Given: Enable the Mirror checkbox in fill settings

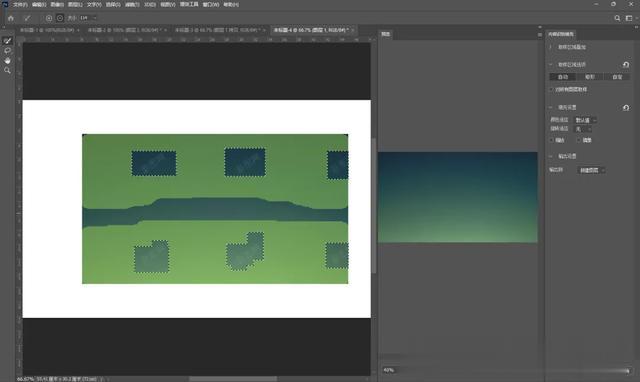Looking at the screenshot, I should [x=578, y=140].
